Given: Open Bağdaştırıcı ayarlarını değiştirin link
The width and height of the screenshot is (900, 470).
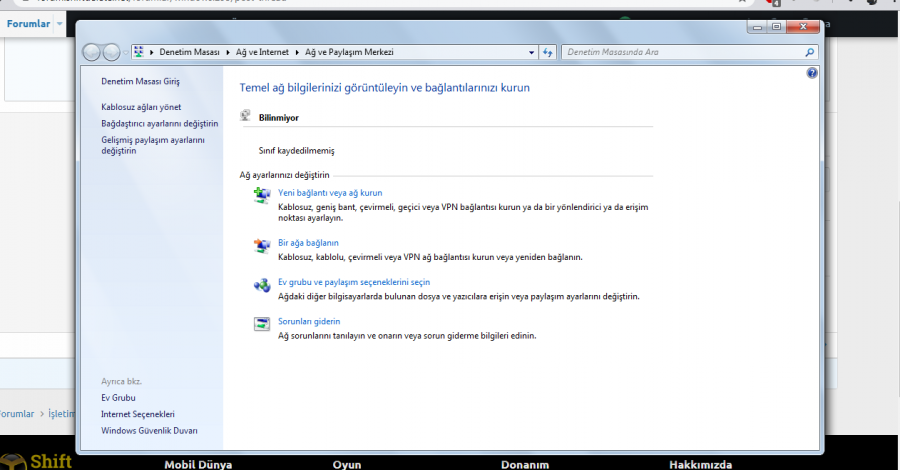Looking at the screenshot, I should (160, 123).
